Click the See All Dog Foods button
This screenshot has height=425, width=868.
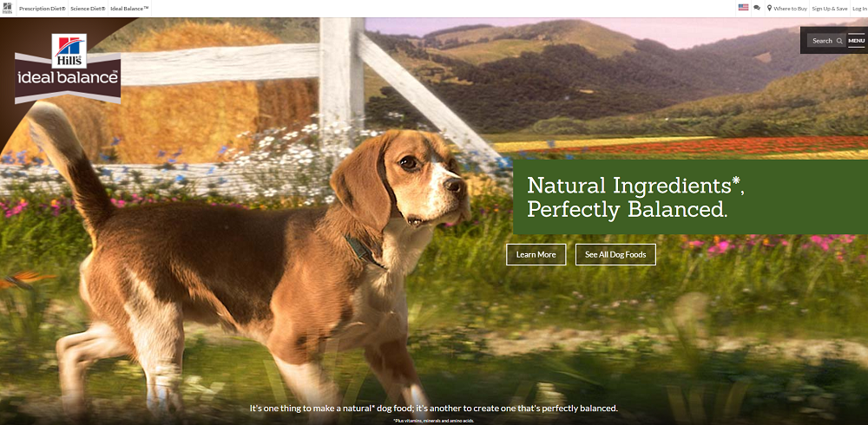[615, 254]
